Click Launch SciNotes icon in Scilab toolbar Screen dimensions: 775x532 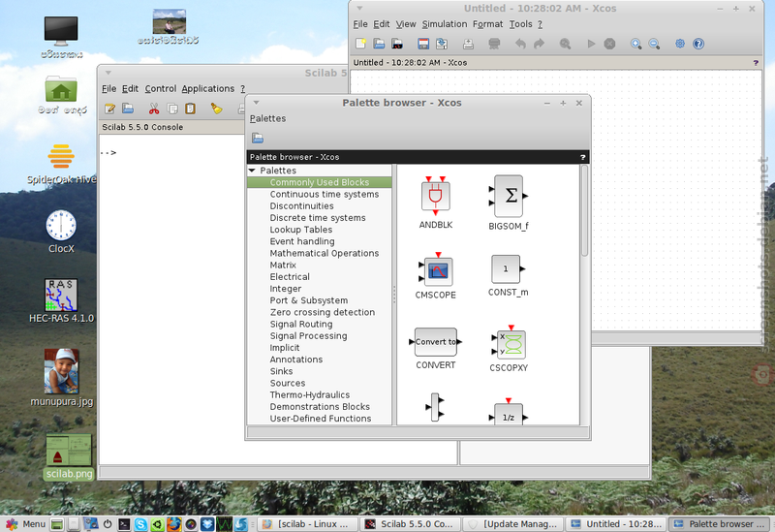(x=109, y=109)
